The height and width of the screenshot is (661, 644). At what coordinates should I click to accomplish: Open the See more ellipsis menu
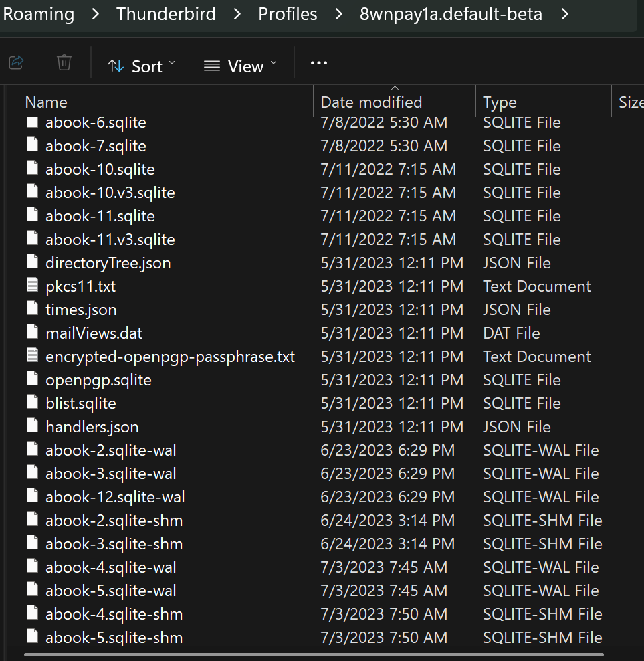click(x=318, y=63)
